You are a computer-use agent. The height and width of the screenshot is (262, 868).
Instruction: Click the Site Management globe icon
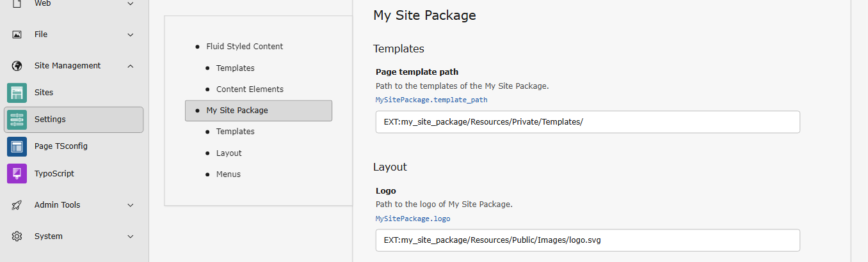(x=17, y=66)
